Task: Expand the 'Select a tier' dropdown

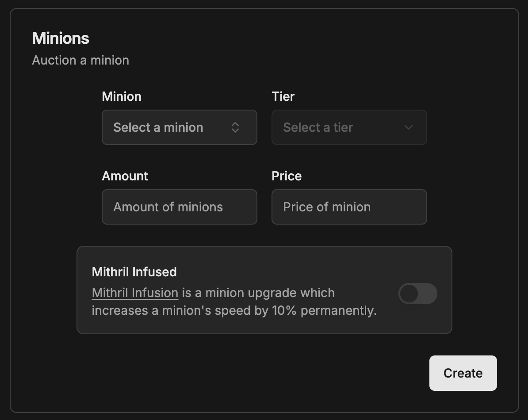Action: [349, 127]
